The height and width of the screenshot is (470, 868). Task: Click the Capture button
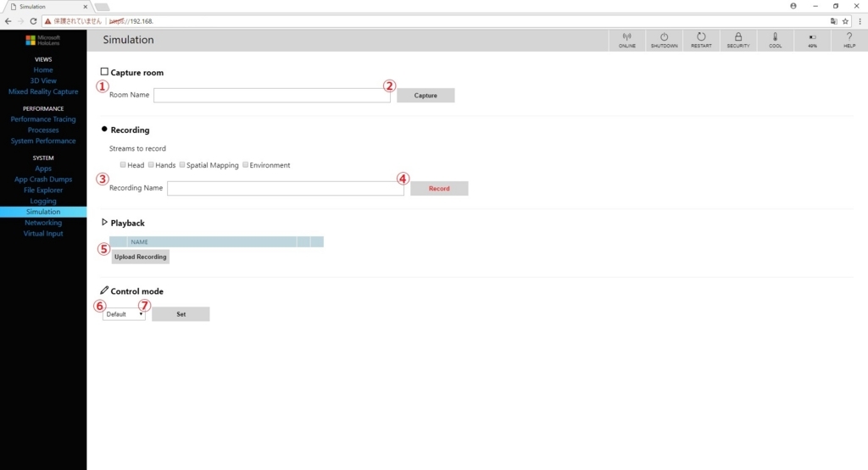(426, 95)
